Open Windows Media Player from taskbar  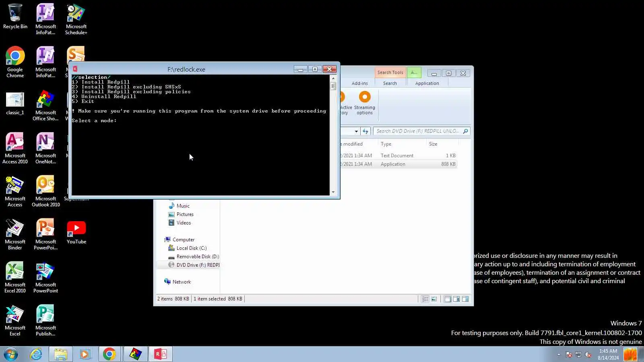pyautogui.click(x=85, y=354)
